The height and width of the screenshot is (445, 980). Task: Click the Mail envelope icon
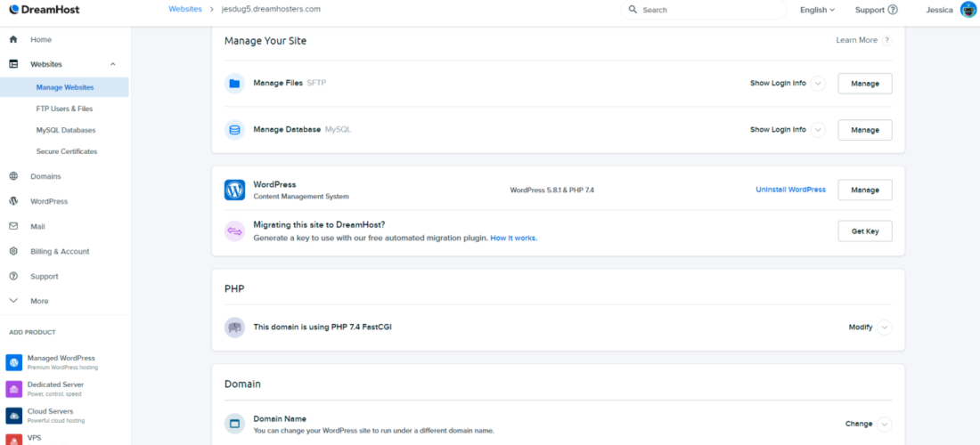tap(13, 226)
